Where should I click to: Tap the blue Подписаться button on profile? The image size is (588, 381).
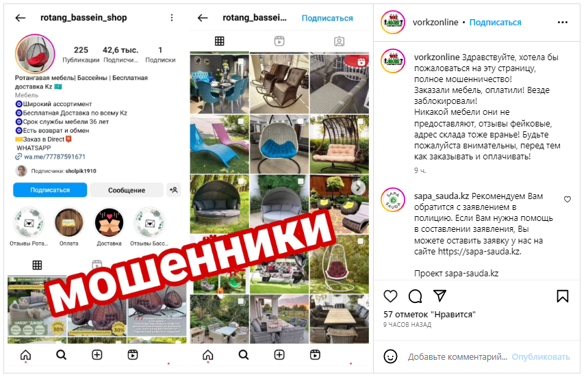tap(50, 190)
